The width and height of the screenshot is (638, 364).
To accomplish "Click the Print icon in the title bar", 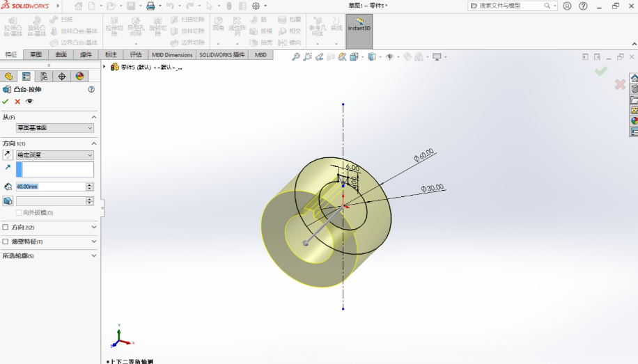I will [150, 6].
